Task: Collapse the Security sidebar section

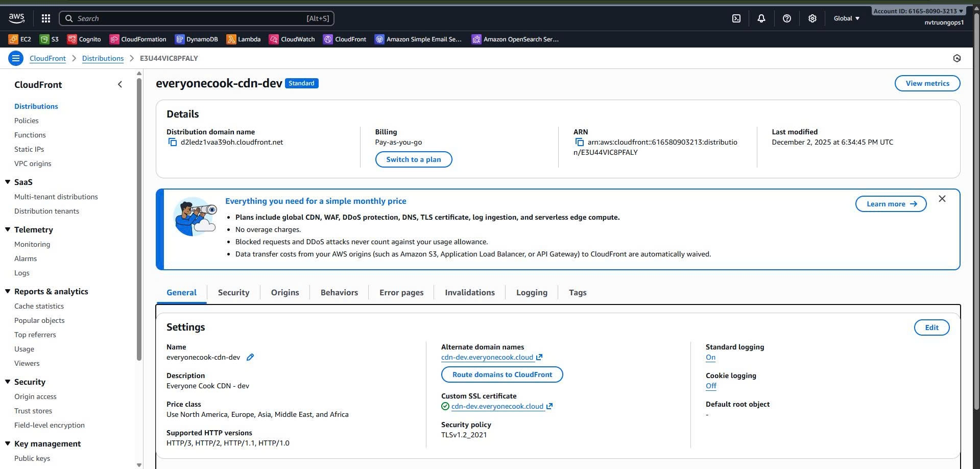Action: [x=8, y=382]
